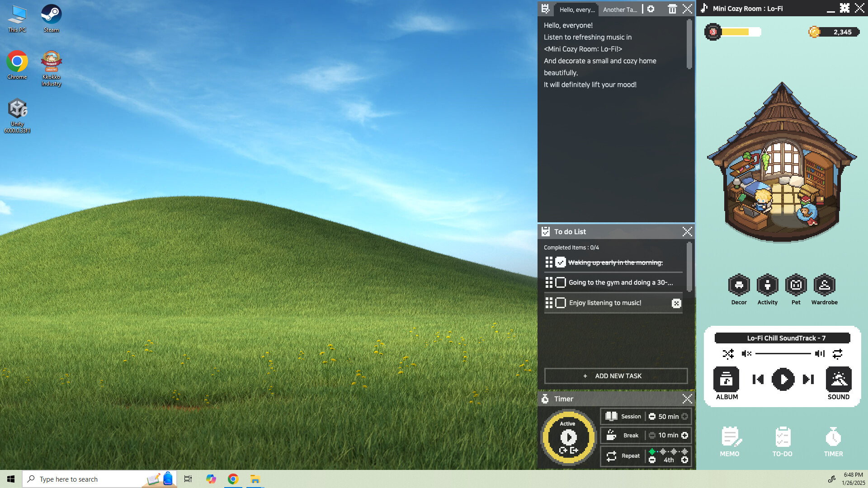Set volume to max with loud speaker icon
The image size is (868, 488).
[820, 354]
